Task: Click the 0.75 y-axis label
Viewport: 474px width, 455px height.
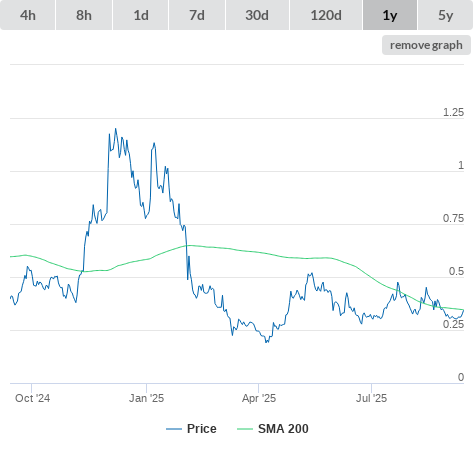Action: click(453, 218)
